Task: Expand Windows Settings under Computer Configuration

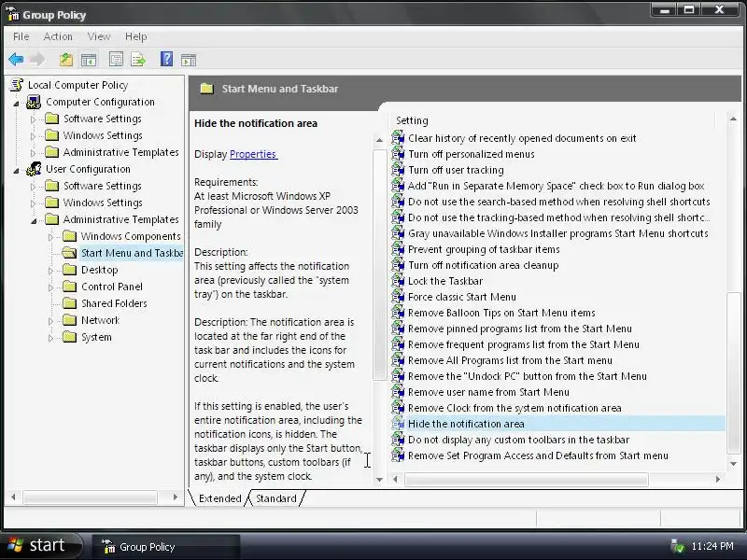Action: pyautogui.click(x=33, y=136)
